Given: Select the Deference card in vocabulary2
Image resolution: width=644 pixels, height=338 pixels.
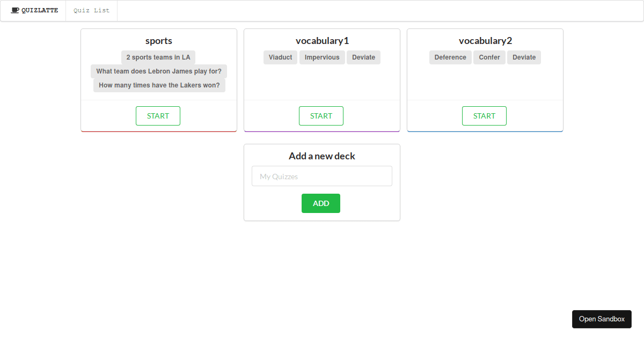Looking at the screenshot, I should [450, 57].
